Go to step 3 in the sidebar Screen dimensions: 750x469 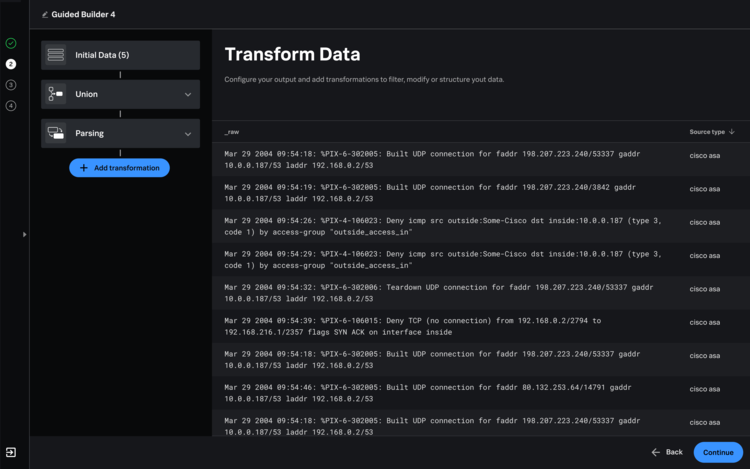[x=11, y=85]
